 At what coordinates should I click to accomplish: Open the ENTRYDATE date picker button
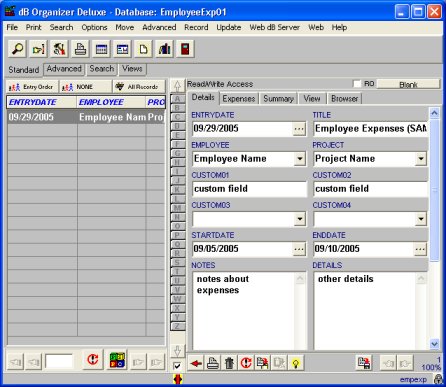coord(299,129)
